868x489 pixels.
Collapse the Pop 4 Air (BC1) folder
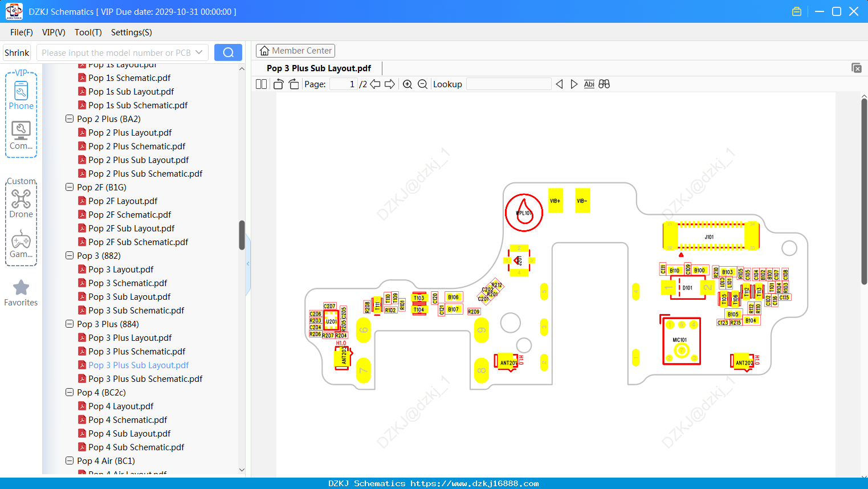point(70,461)
